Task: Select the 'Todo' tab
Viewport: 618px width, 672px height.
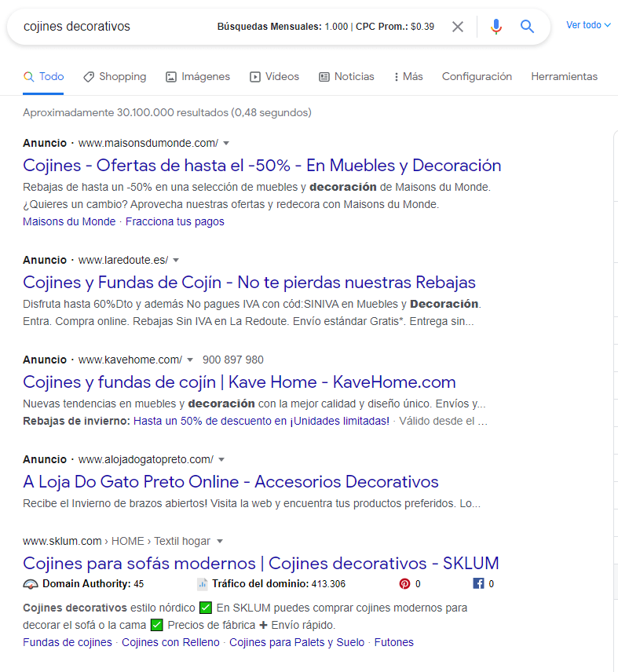Action: [43, 77]
